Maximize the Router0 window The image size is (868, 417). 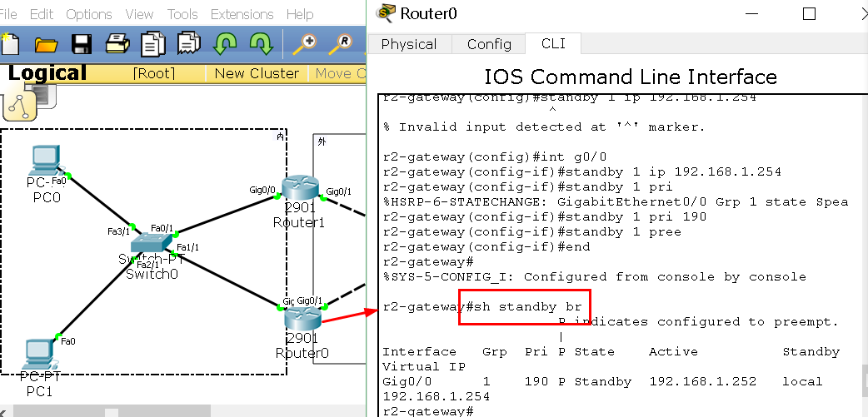[x=809, y=14]
